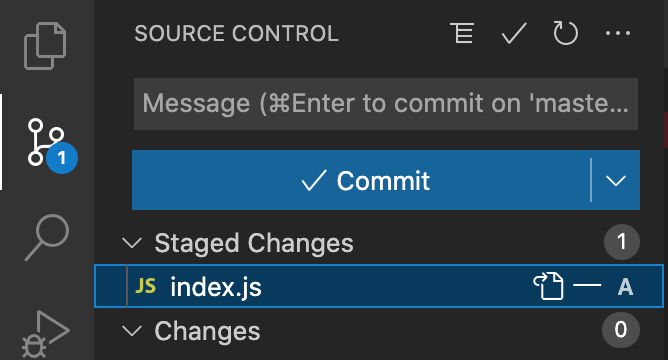Switch to View as Tree icon
The height and width of the screenshot is (360, 668).
462,33
